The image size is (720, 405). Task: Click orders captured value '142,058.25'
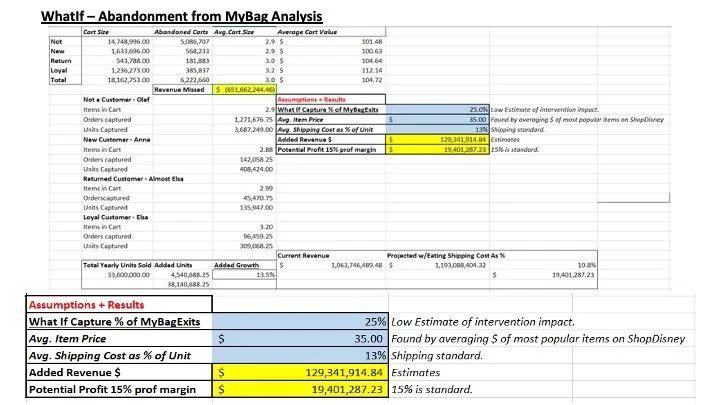pos(256,159)
